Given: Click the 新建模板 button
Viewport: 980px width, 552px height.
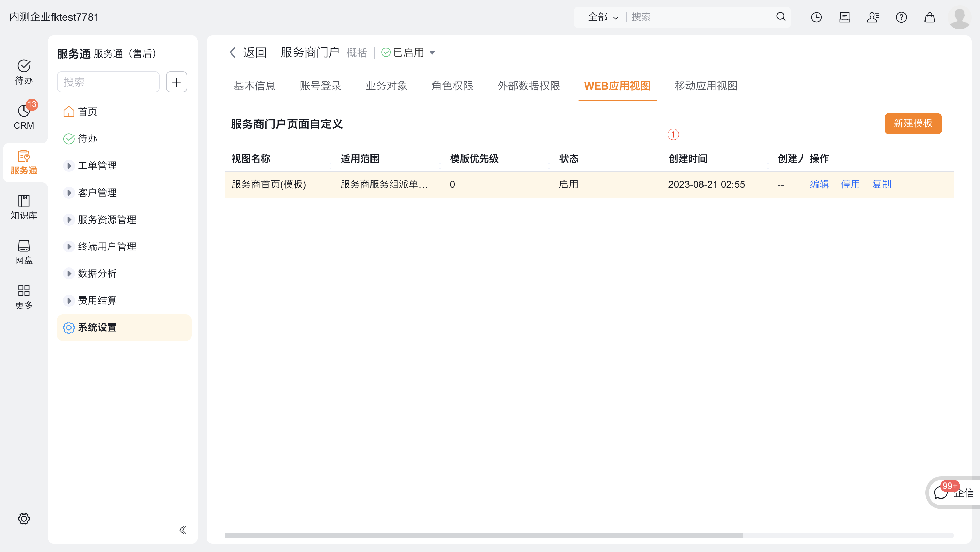Looking at the screenshot, I should (x=913, y=124).
